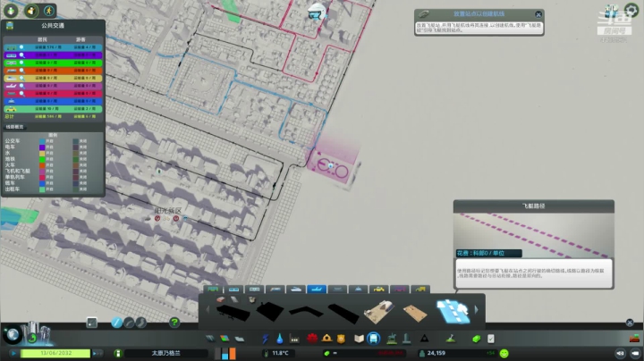
Task: Select the highlighted airplane transport tab
Action: coord(317,290)
